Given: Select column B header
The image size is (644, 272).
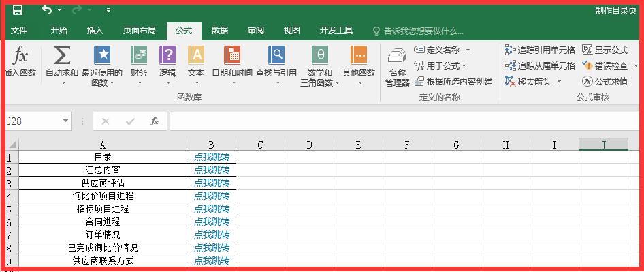Looking at the screenshot, I should tap(211, 145).
